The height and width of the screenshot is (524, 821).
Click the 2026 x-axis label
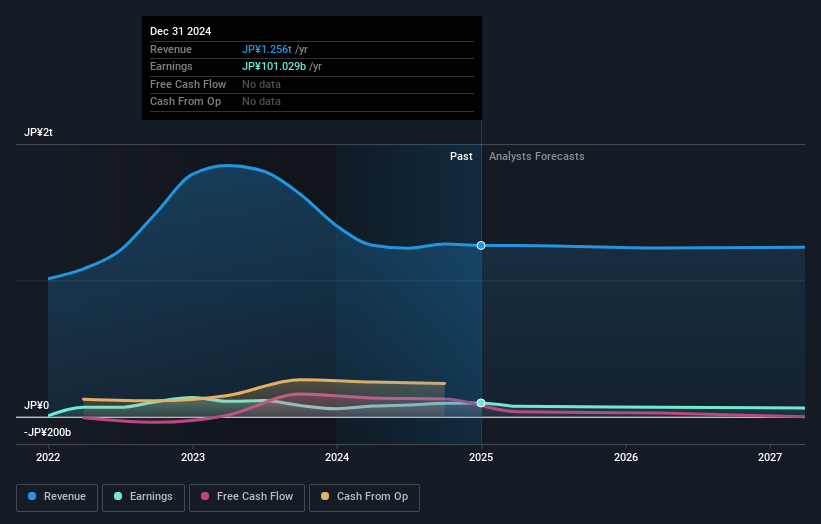626,457
